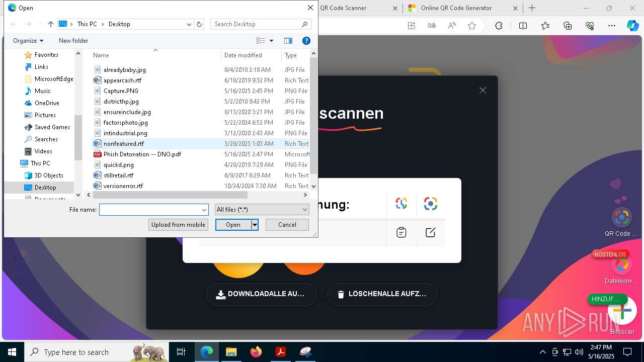This screenshot has height=362, width=644.
Task: Show hidden system tray icons chevron
Action: click(542, 352)
